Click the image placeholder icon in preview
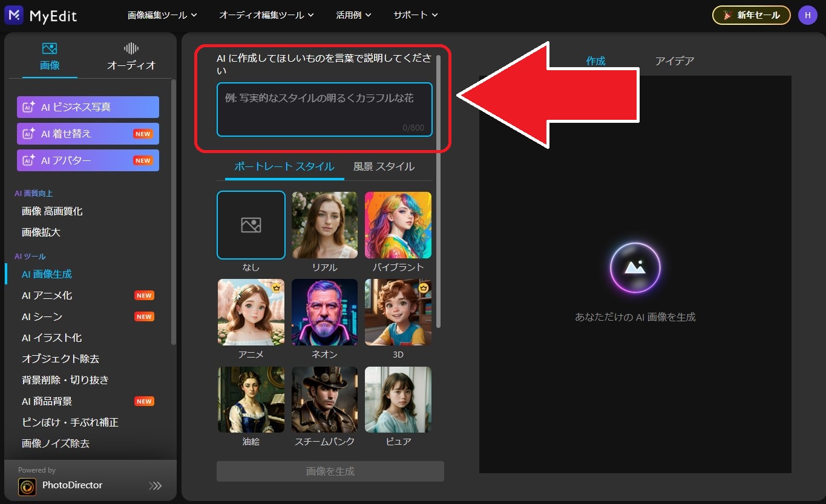 [635, 267]
